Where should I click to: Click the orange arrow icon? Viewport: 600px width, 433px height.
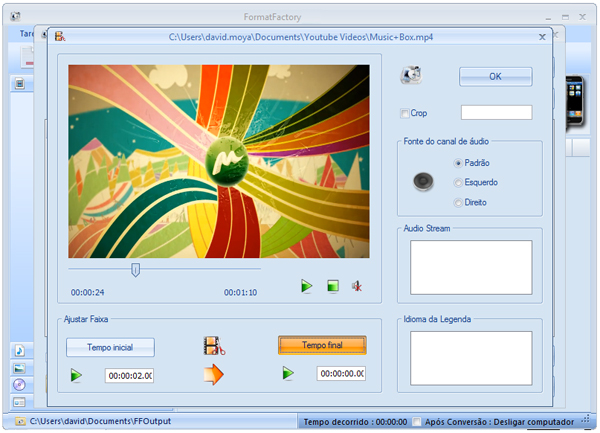pyautogui.click(x=213, y=374)
